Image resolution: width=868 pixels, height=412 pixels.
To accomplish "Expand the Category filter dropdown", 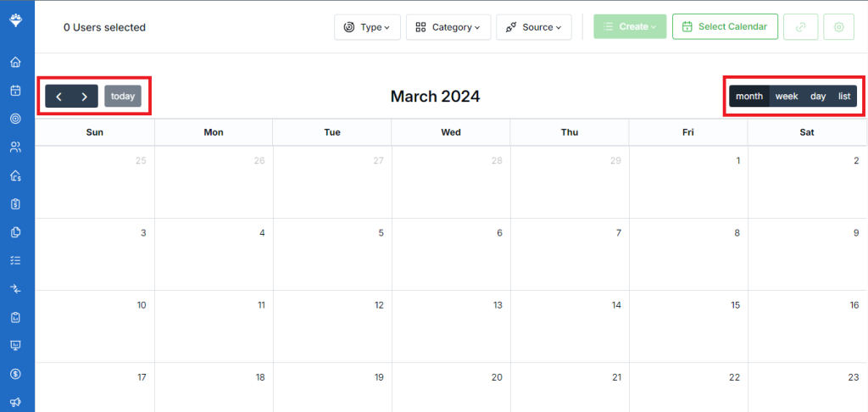I will (448, 27).
